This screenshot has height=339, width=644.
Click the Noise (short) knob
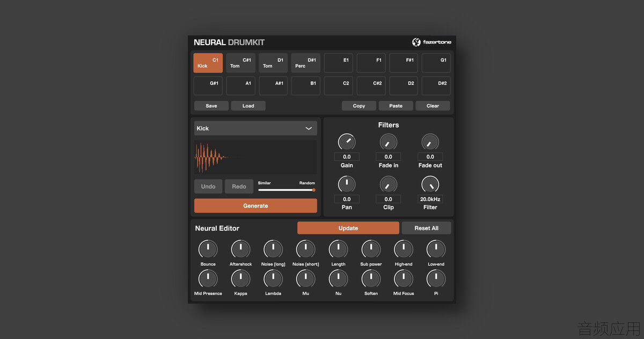(x=306, y=249)
